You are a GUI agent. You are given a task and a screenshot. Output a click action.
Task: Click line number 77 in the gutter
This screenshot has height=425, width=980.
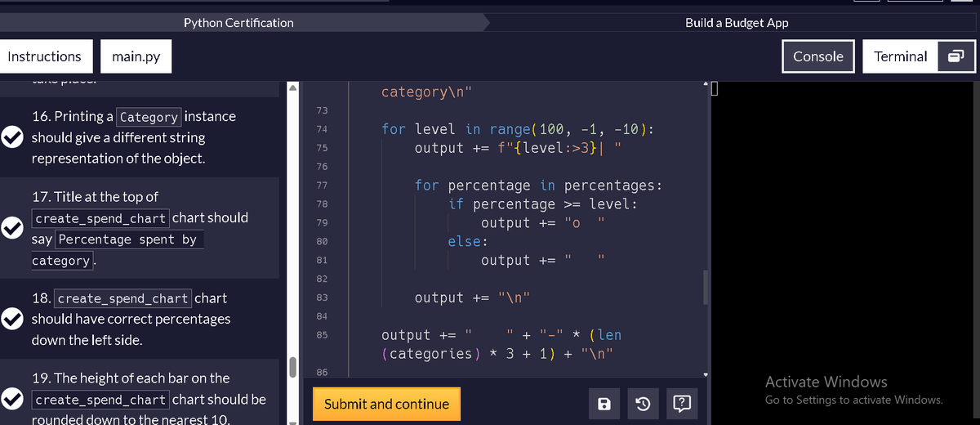point(321,186)
